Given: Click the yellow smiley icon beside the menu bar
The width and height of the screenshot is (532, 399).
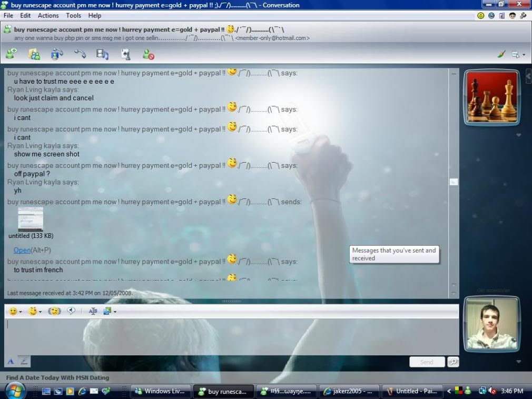Looking at the screenshot, I should click(x=480, y=16).
